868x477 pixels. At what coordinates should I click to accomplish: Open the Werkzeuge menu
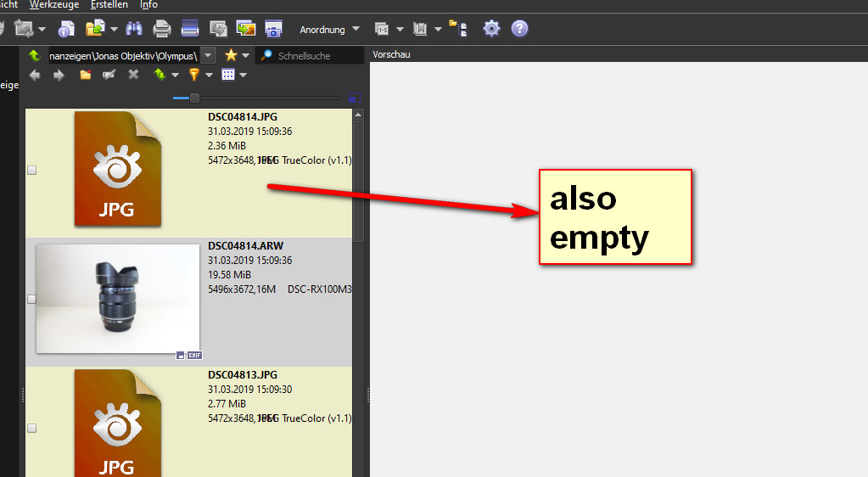pos(53,5)
